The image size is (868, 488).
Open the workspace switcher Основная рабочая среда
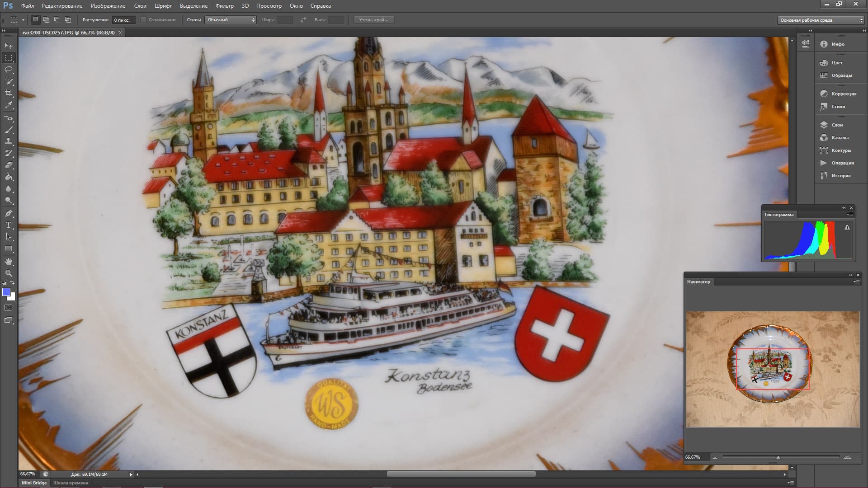(820, 20)
